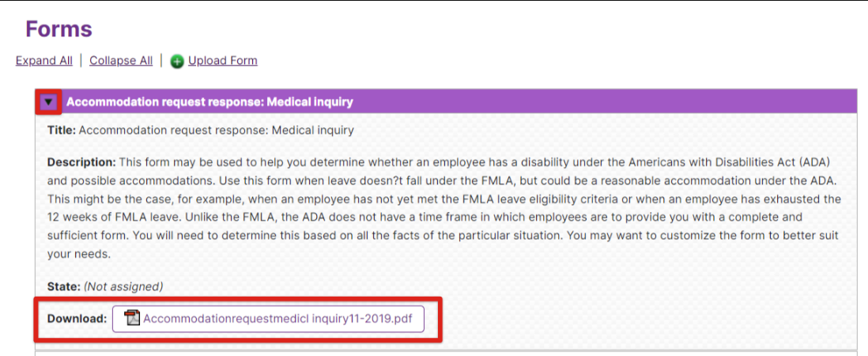The width and height of the screenshot is (868, 356).
Task: Open the Upload Form link
Action: pos(223,60)
